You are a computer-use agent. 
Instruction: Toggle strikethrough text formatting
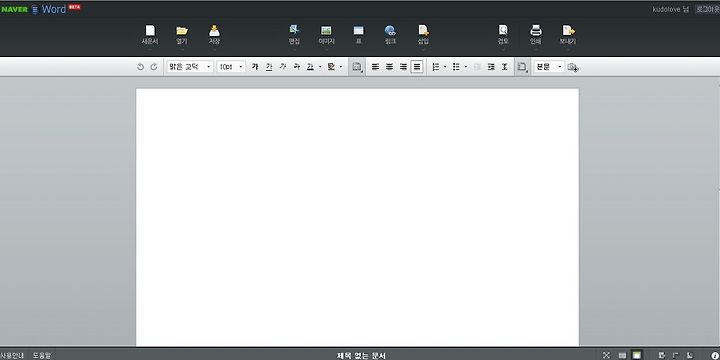click(x=297, y=67)
